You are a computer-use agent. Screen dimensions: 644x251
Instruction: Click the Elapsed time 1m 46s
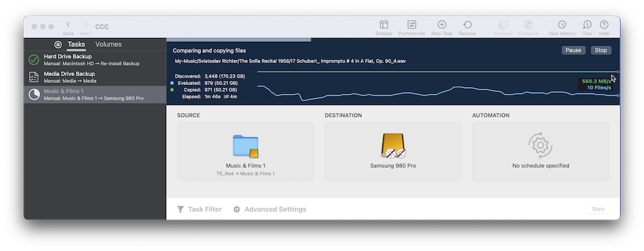[x=213, y=97]
